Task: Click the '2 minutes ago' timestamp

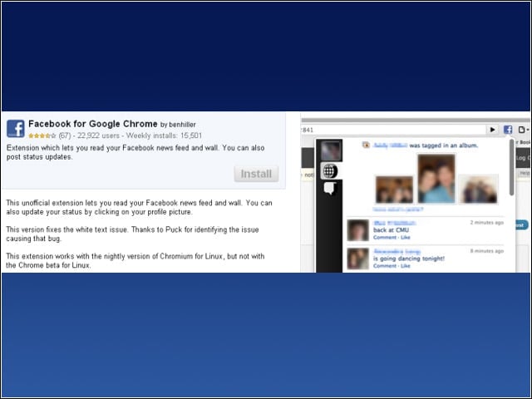Action: pos(487,223)
